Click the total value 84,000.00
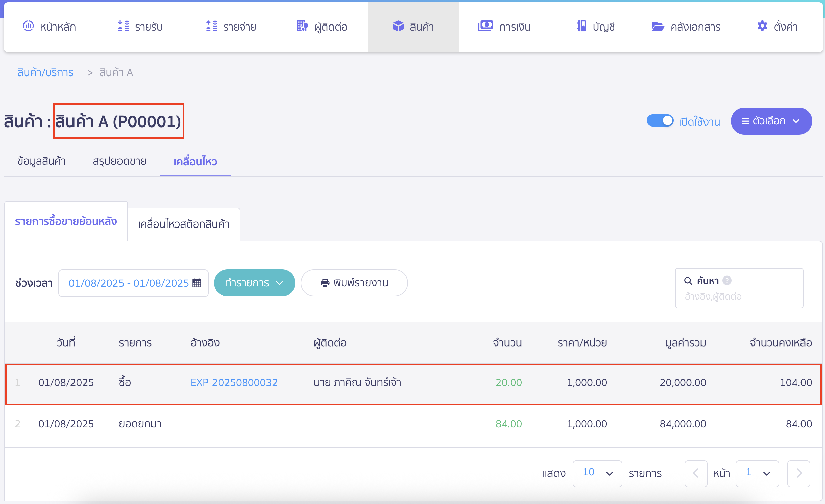 [x=683, y=424]
